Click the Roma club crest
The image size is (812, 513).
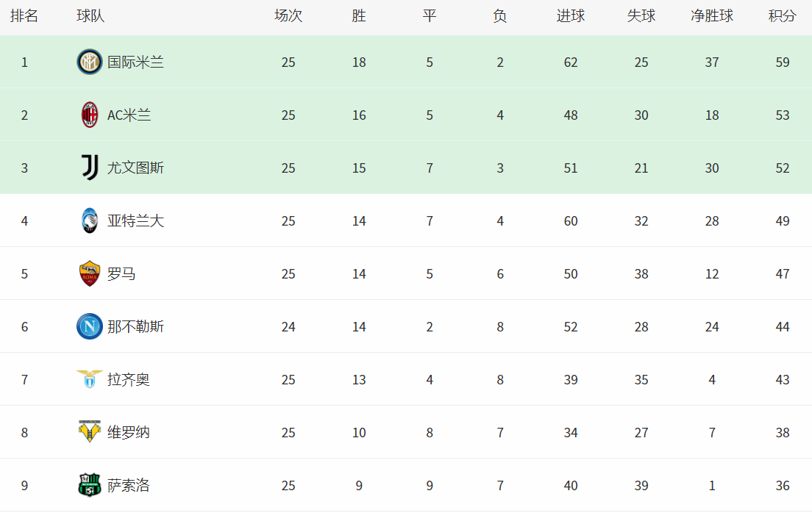(x=90, y=274)
